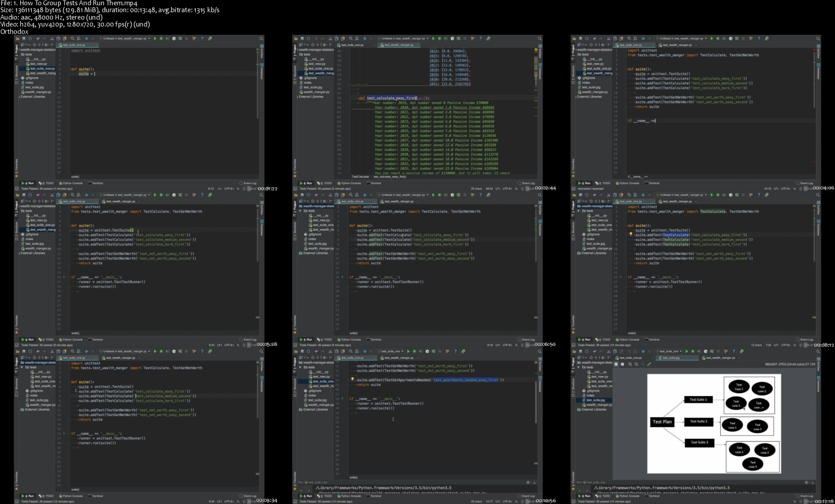Click the gutter run arrow on line 16 in the 00:05:28 frame
The image size is (835, 504).
(64, 277)
